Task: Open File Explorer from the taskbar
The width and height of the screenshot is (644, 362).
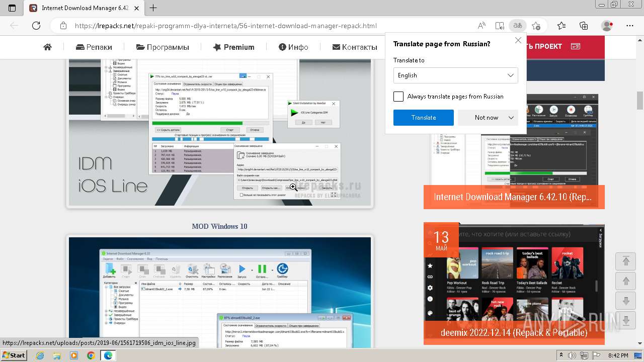Action: (x=57, y=355)
